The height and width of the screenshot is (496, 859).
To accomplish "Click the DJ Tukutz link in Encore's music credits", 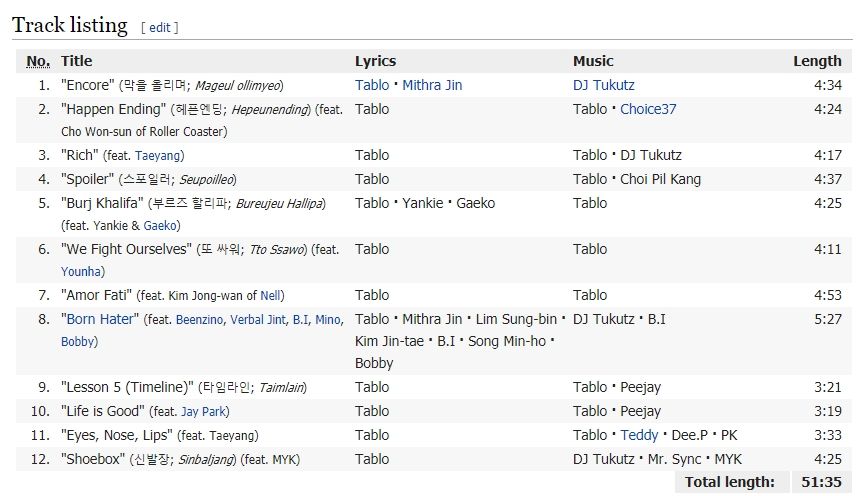I will 603,85.
